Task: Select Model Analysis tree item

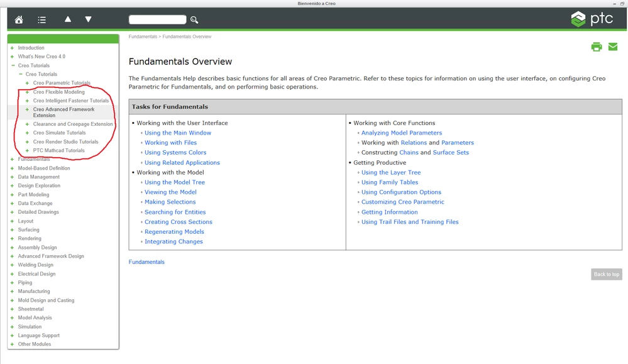Action: 35,317
